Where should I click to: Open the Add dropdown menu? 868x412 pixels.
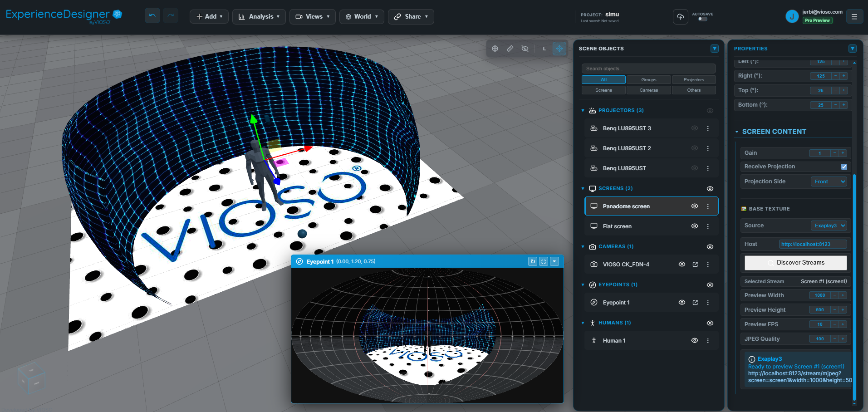tap(209, 17)
